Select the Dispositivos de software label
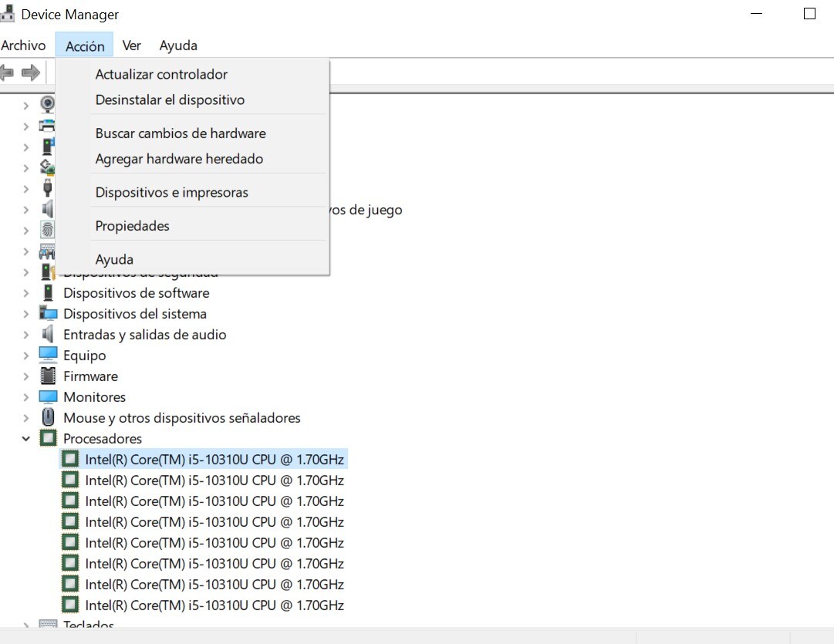 (136, 293)
